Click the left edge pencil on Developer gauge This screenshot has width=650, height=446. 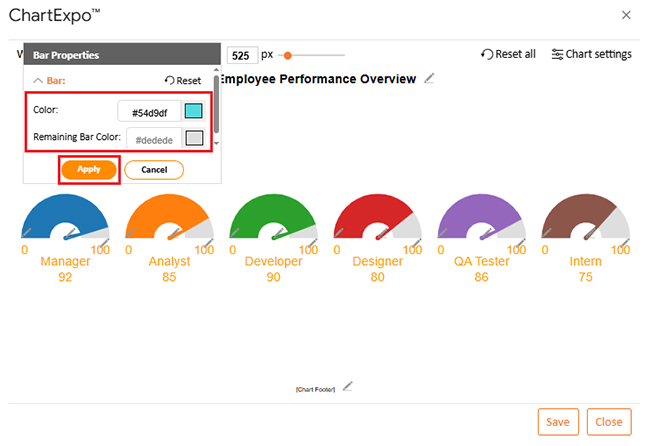pos(234,232)
